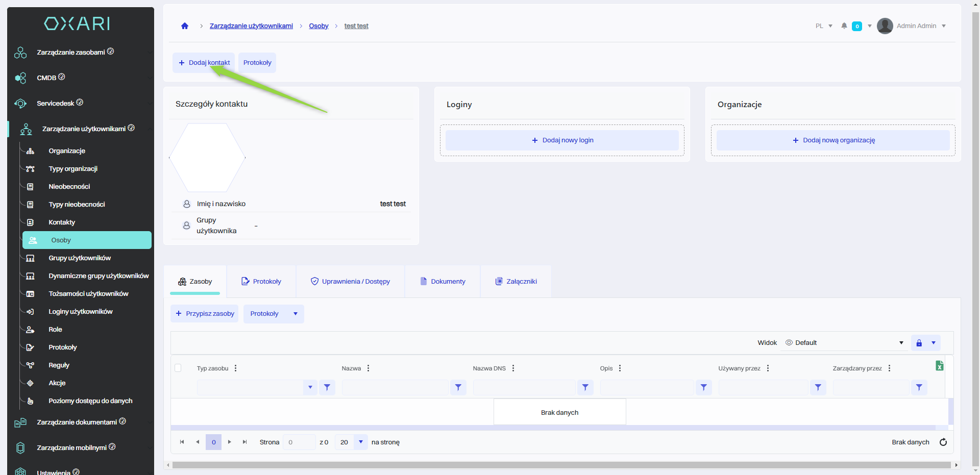Switch to the Uprawnienia / Dostępy tab

point(350,282)
